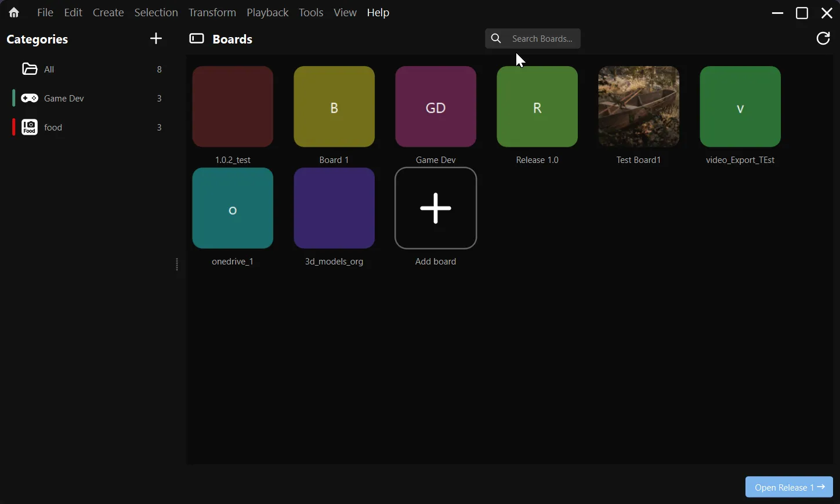The width and height of the screenshot is (840, 504).
Task: Click the Game Dev controller icon
Action: 30,99
